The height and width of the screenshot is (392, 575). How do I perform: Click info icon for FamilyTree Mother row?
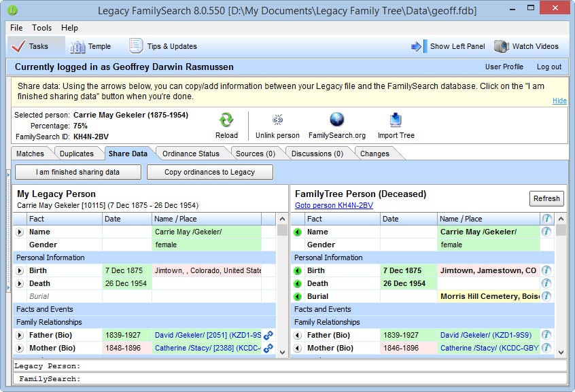546,348
